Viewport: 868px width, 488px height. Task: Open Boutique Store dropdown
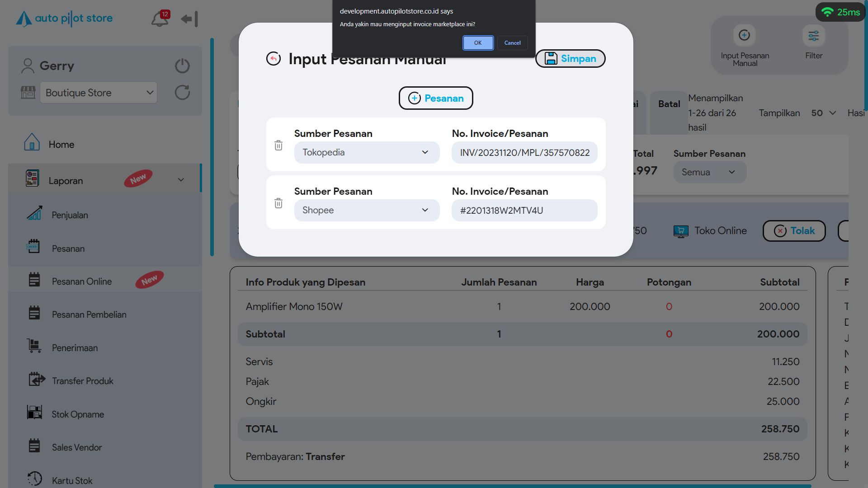coord(99,93)
